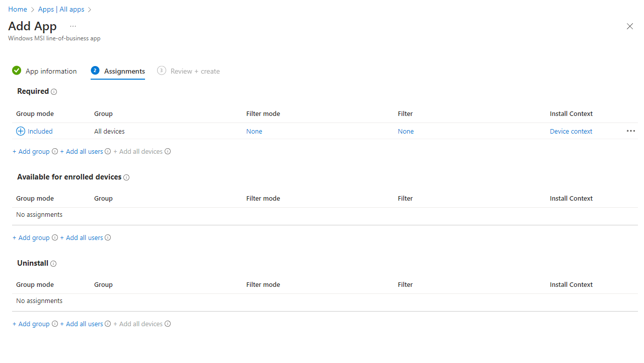Click the info icon next to Uninstall heading
Screen dimensions: 644x363
(53, 264)
